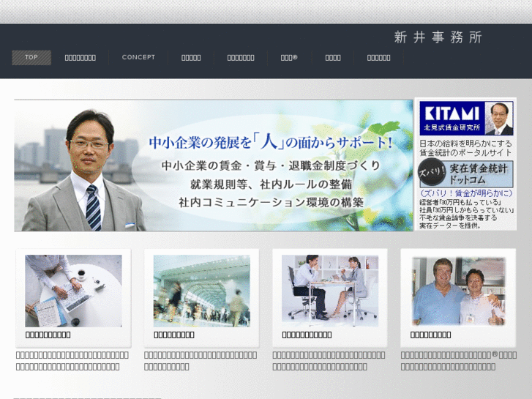Open the laptop-on-white-table photo thumbnail
The image size is (532, 399).
point(73,291)
